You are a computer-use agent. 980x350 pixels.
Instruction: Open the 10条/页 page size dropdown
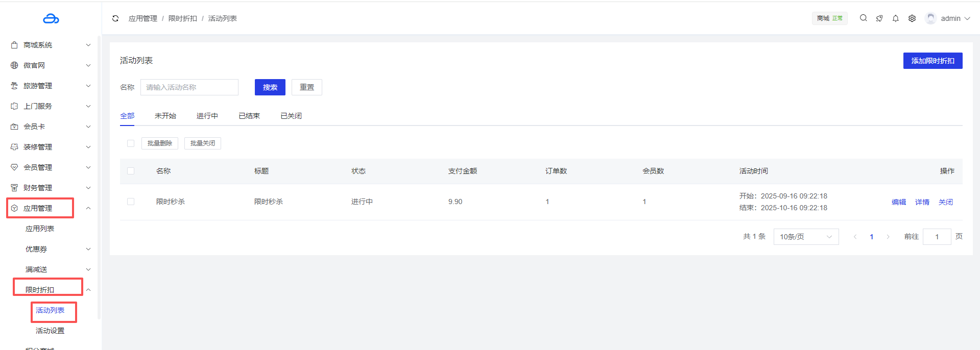pyautogui.click(x=806, y=237)
